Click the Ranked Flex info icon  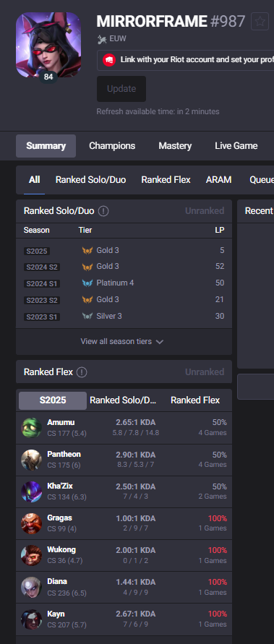(x=82, y=372)
